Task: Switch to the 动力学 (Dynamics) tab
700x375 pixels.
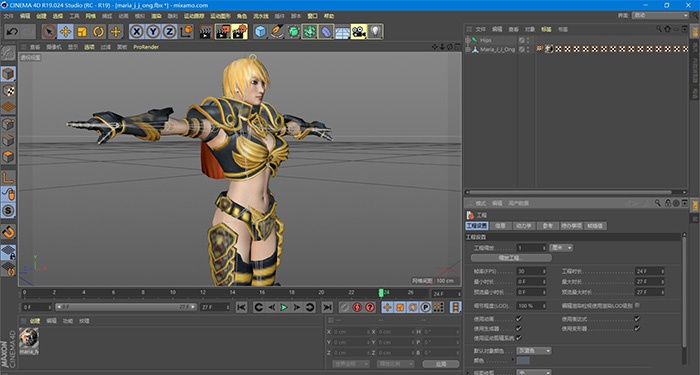Action: (x=523, y=226)
